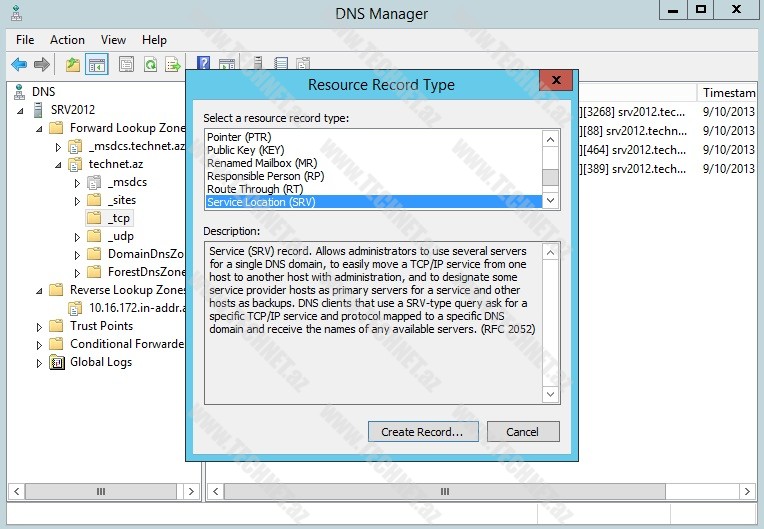Click the Cancel button
The image size is (764, 529).
click(x=522, y=432)
